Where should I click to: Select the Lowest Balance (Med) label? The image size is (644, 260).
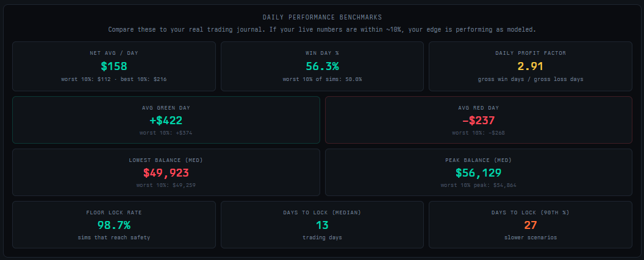coord(166,160)
